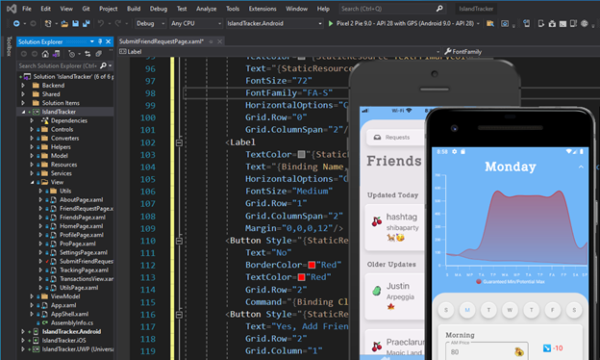Click the Undo arrow in toolbar
The image size is (600, 360).
(x=101, y=23)
